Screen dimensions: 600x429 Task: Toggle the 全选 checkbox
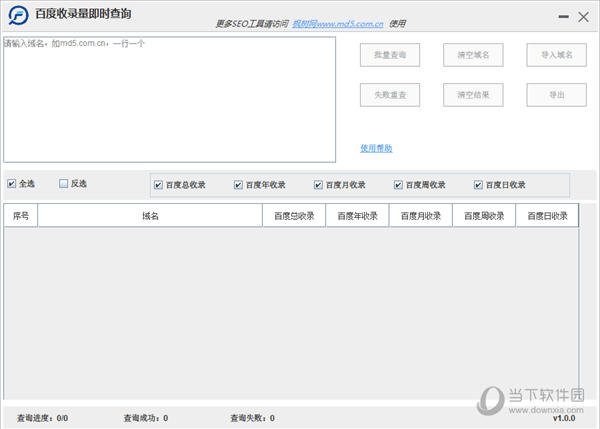coord(11,183)
